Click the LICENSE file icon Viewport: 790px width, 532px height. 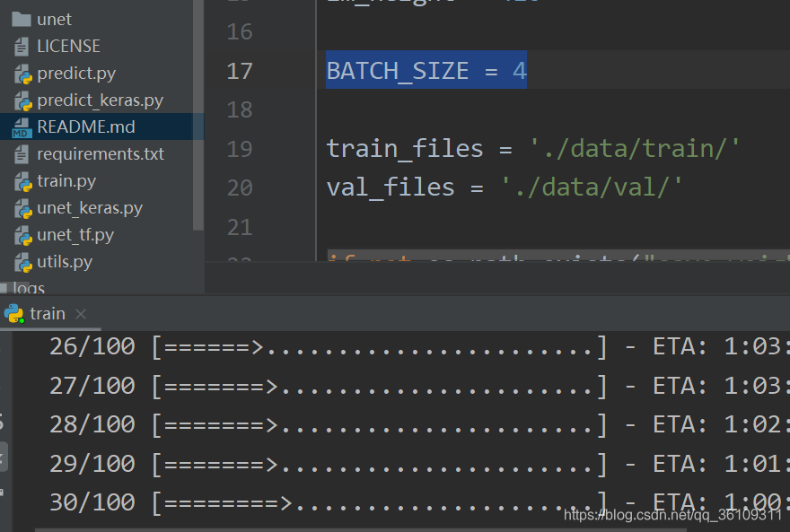click(x=22, y=47)
